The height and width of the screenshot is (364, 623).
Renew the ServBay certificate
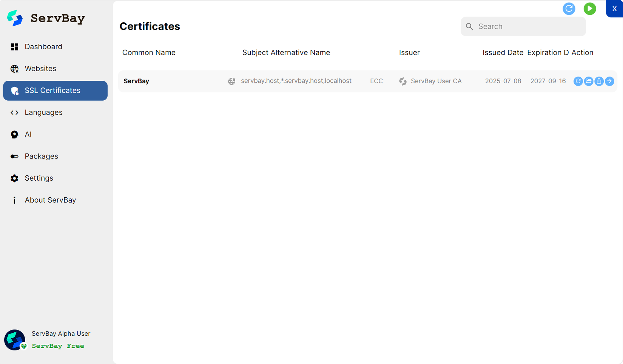tap(578, 81)
